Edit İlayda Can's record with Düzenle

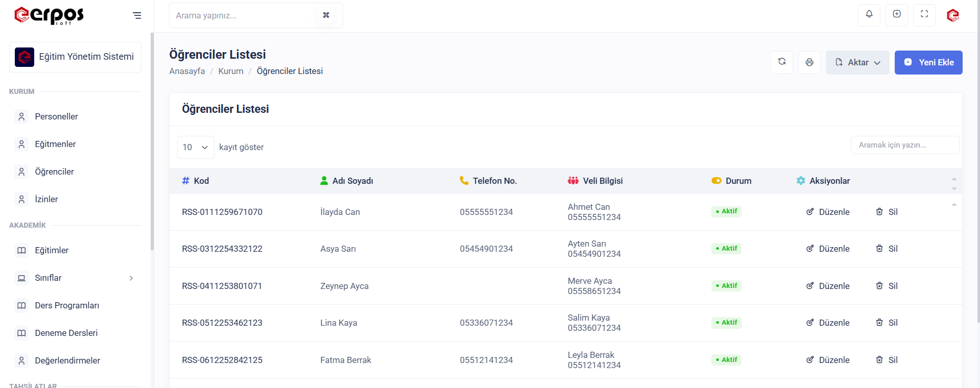pos(828,212)
